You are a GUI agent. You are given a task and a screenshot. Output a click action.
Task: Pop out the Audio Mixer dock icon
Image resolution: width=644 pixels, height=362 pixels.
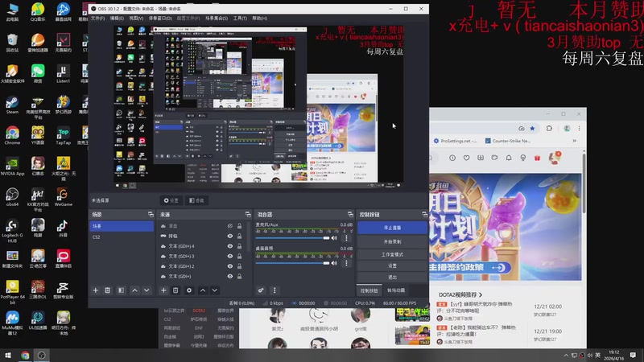pos(350,214)
